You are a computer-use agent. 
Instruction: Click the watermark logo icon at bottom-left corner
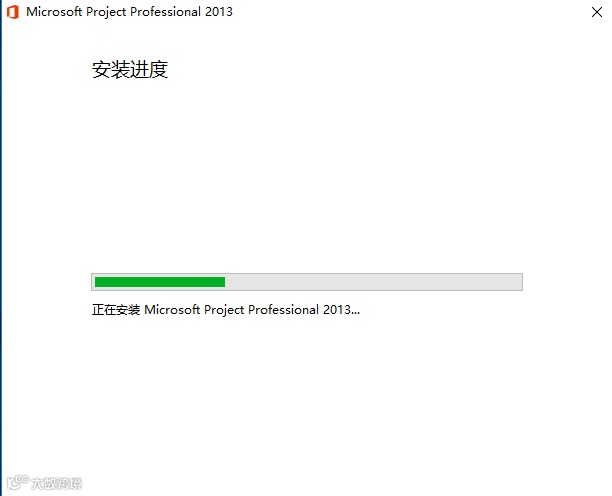pyautogui.click(x=18, y=482)
